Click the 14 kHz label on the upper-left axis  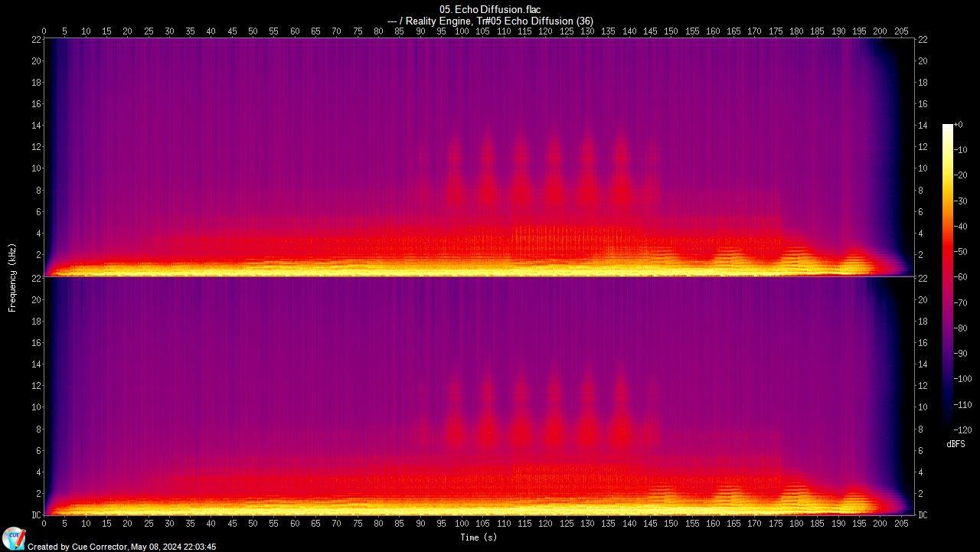[35, 125]
